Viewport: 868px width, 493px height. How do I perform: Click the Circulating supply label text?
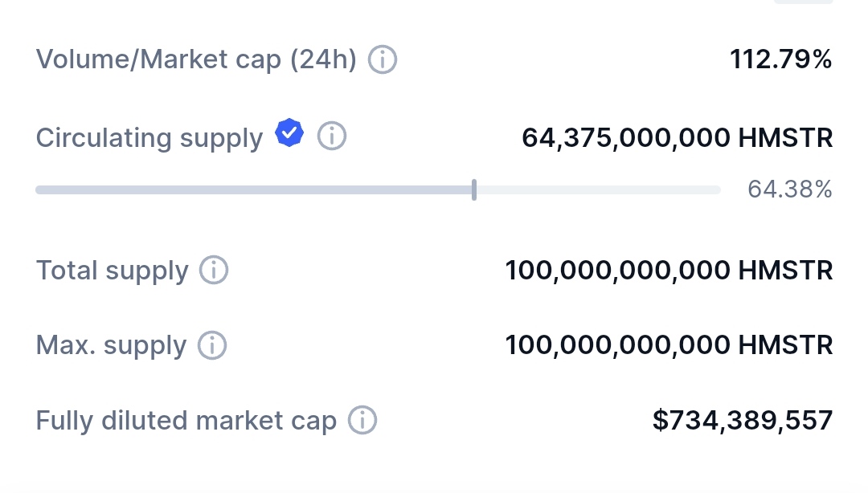(149, 138)
